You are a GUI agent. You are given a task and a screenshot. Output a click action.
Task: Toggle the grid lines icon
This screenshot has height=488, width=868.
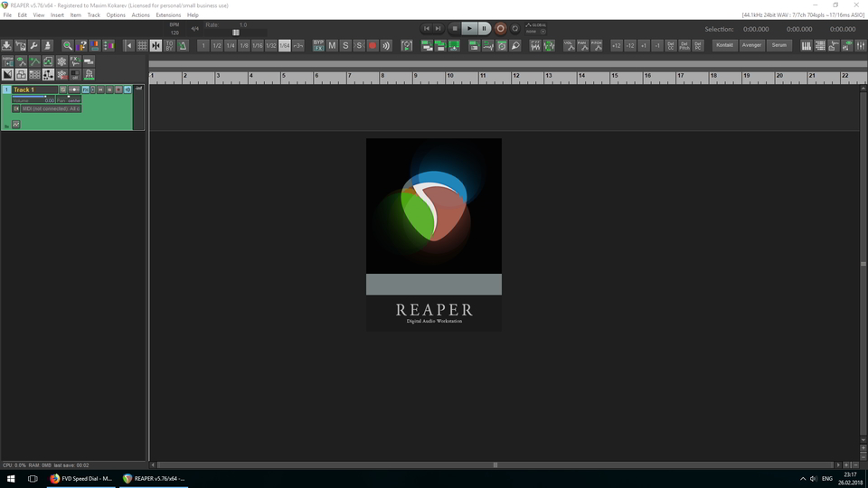coord(142,45)
